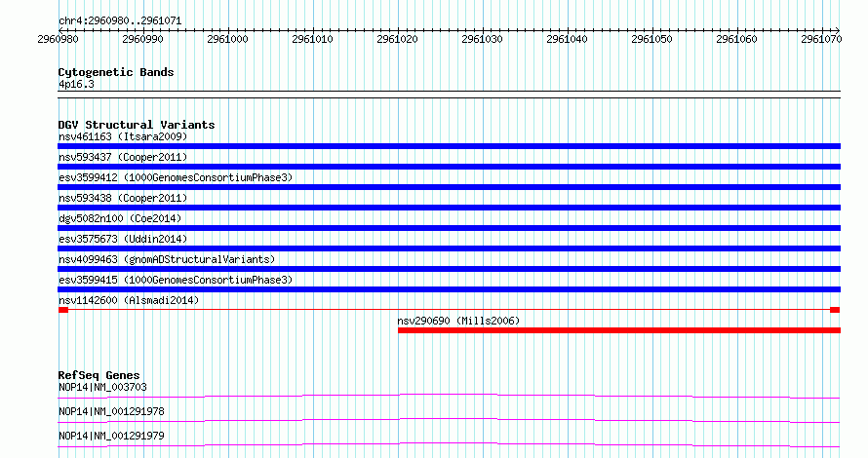Click the blue bar for dgv5082n100

(449, 228)
